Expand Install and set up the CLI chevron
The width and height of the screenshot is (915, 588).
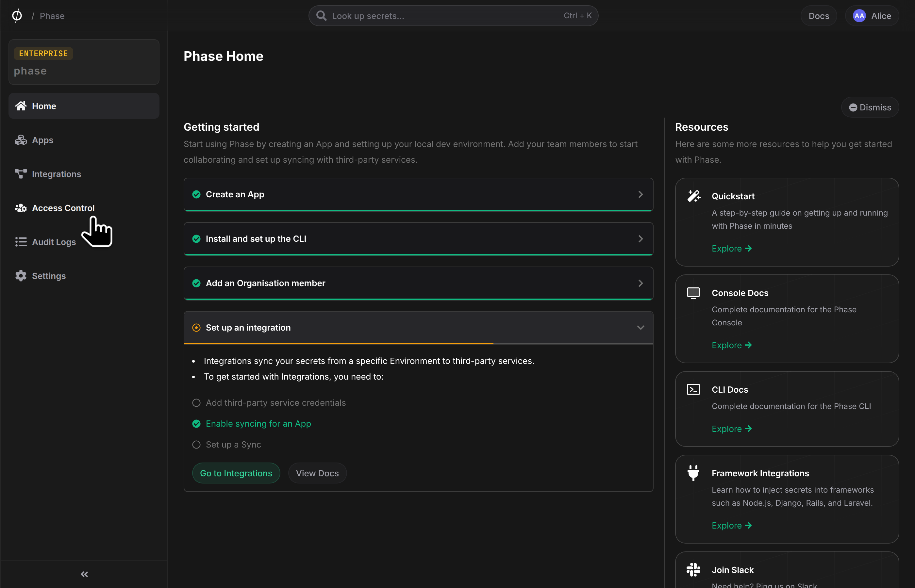point(641,239)
